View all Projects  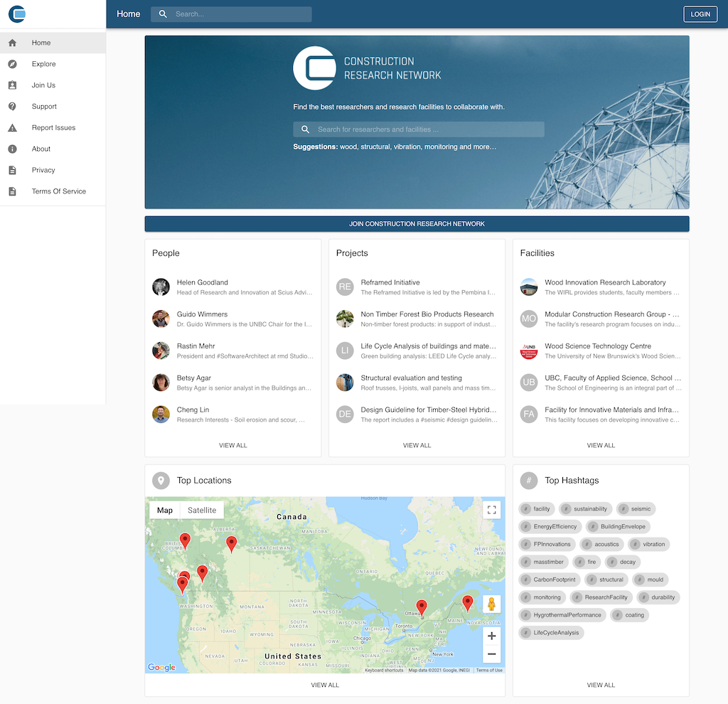[x=417, y=445]
